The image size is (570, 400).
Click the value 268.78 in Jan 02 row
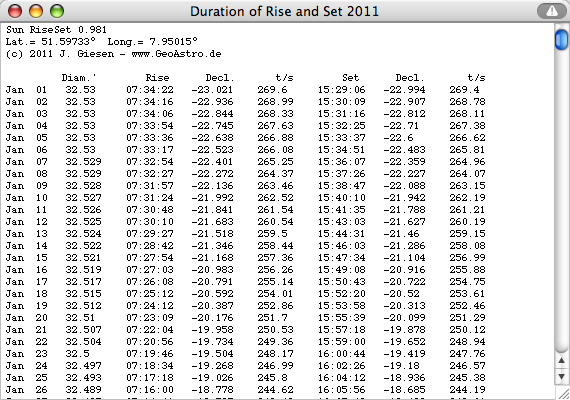467,102
